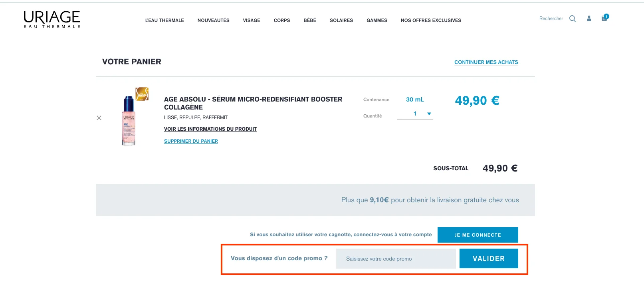Click the SOUS-TOTAL label
The width and height of the screenshot is (644, 285).
point(451,168)
